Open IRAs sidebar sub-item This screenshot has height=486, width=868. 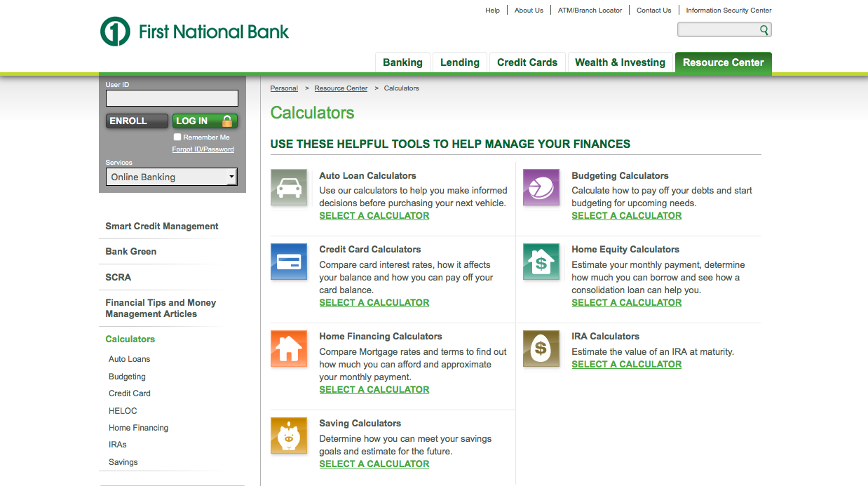coord(118,445)
